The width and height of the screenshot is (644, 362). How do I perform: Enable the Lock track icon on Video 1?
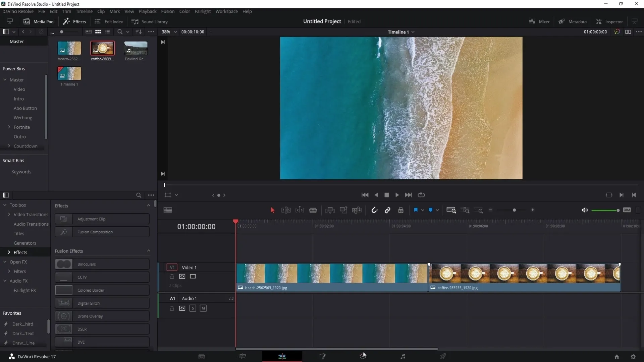pyautogui.click(x=172, y=277)
